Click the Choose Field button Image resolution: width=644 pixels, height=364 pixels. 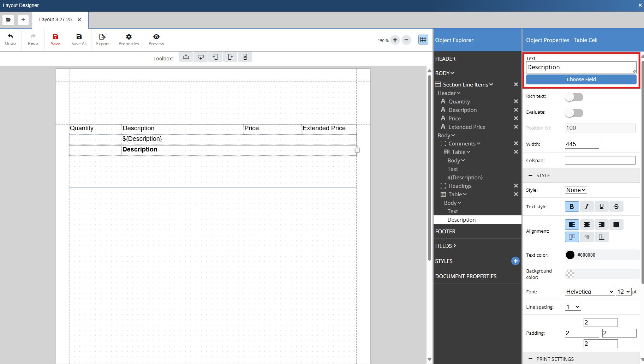tap(581, 79)
